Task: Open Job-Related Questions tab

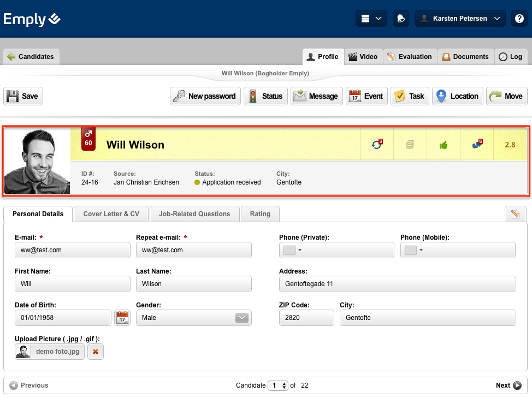Action: 194,214
